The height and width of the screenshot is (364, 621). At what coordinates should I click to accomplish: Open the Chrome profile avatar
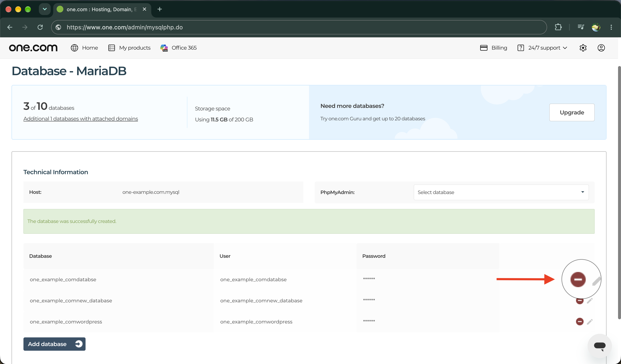click(x=596, y=27)
